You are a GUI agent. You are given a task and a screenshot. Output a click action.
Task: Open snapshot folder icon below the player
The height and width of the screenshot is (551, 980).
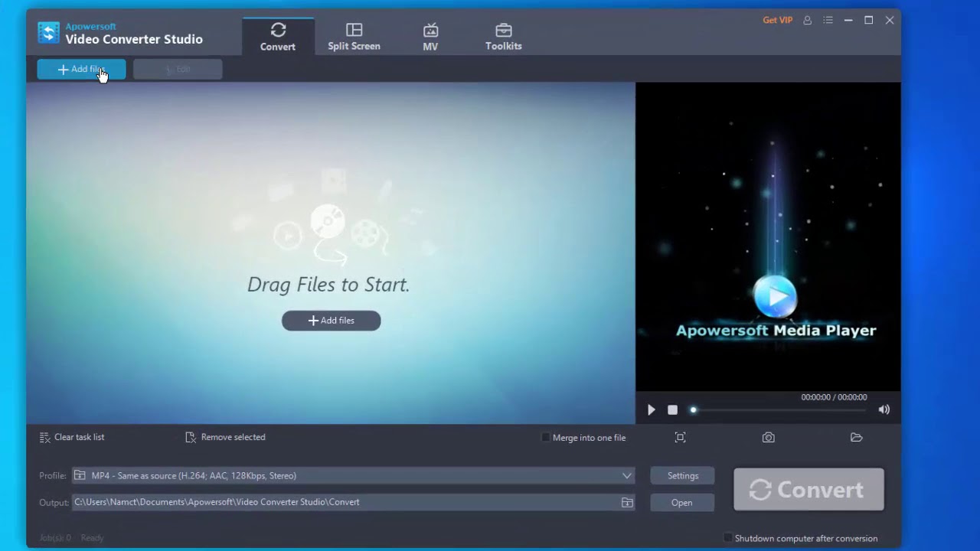pos(856,438)
